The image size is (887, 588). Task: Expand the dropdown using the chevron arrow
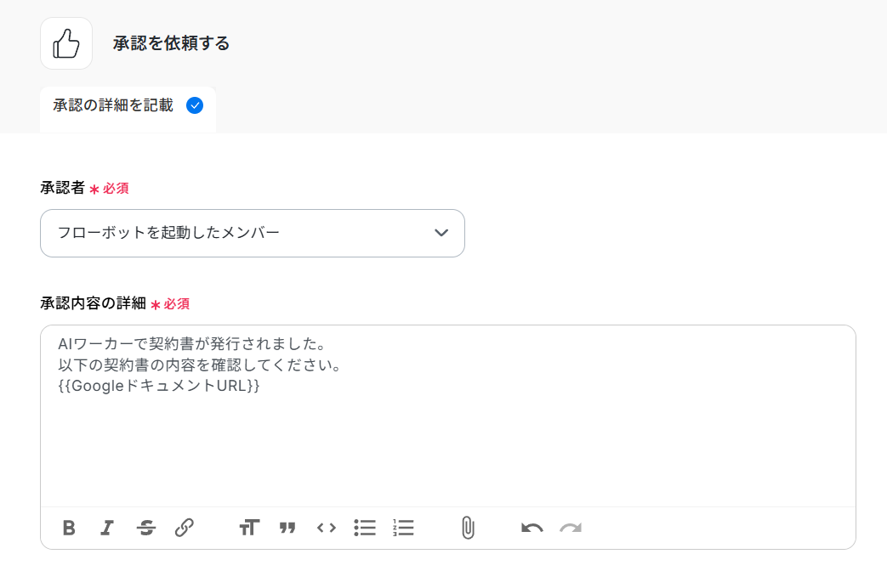[441, 233]
